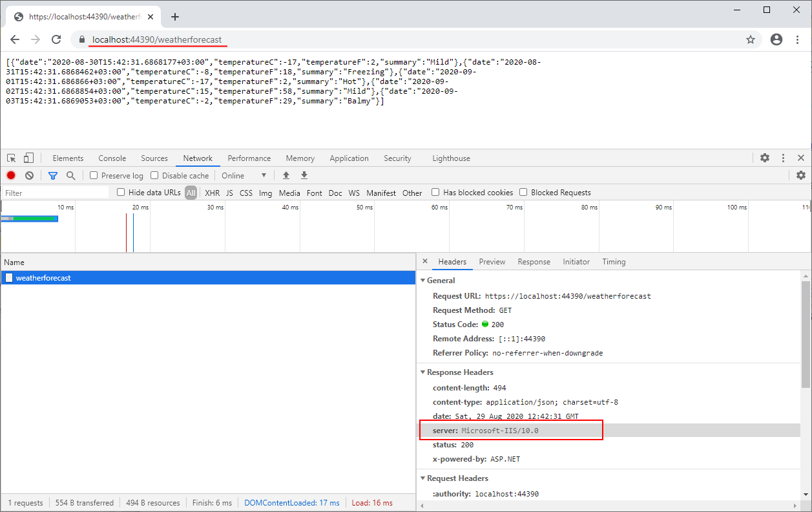Show the Response tab of the request
The width and height of the screenshot is (812, 512).
534,262
